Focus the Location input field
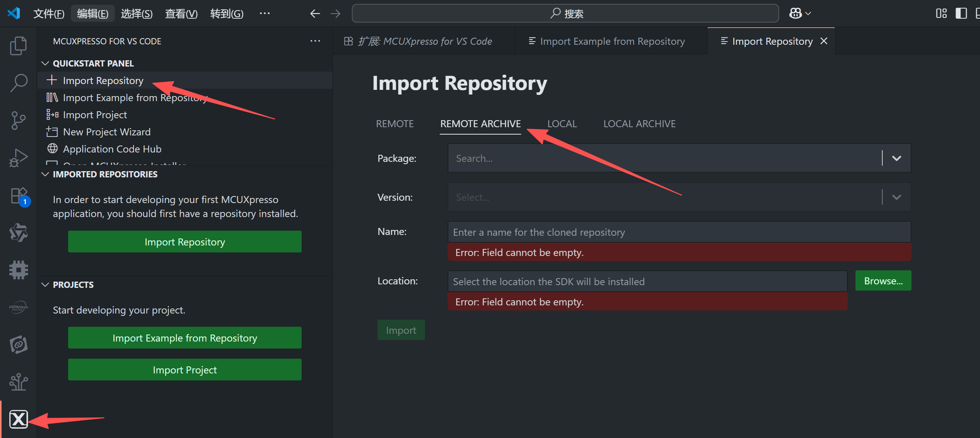 (x=647, y=281)
